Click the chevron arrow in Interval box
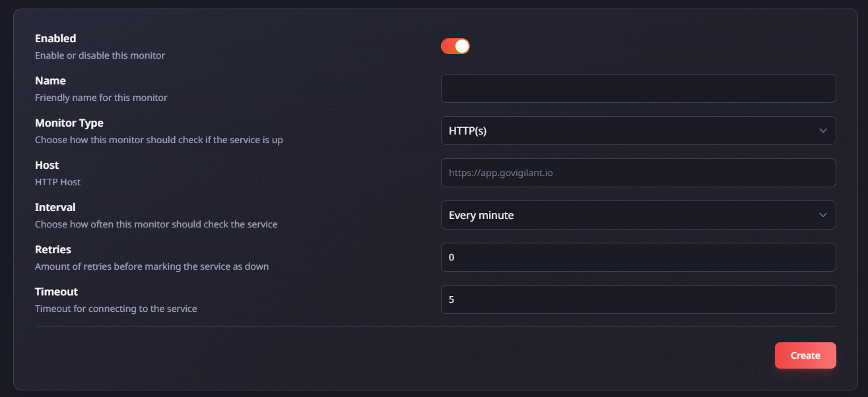Viewport: 868px width, 397px height. click(822, 215)
